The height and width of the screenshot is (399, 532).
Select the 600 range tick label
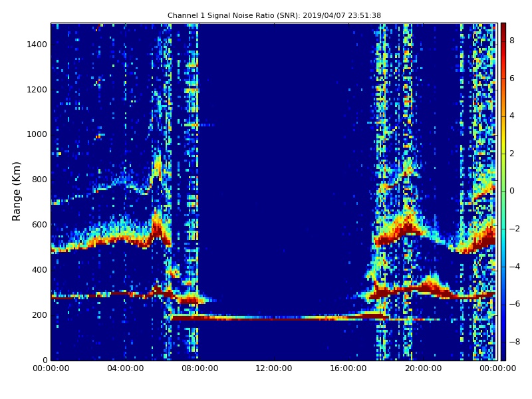(x=39, y=225)
